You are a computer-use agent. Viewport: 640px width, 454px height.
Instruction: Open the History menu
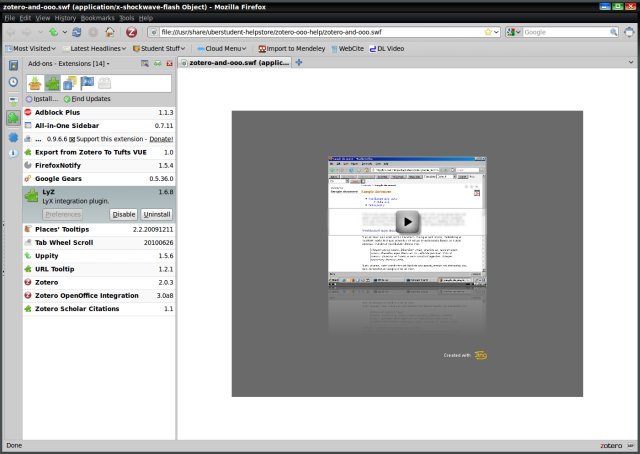click(65, 18)
